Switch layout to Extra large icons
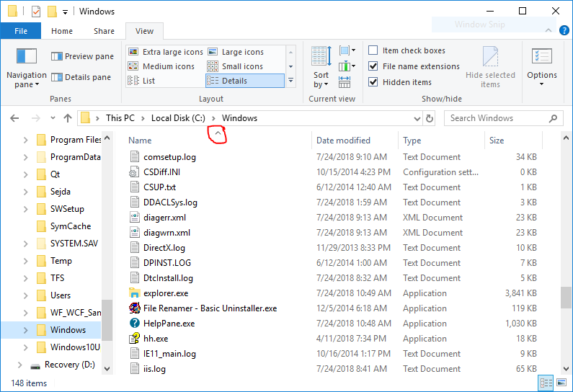The height and width of the screenshot is (392, 573). [x=166, y=52]
